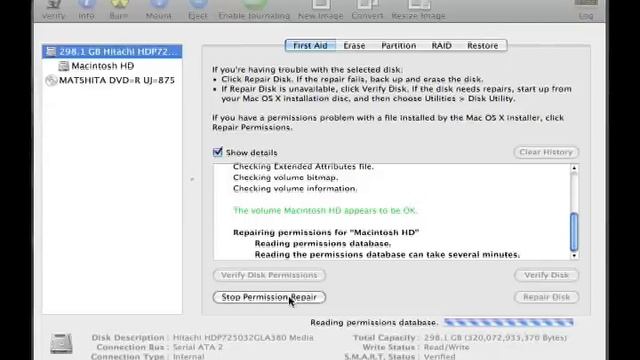Click the disk icon beside Disk Description
This screenshot has width=640, height=360.
point(61,343)
